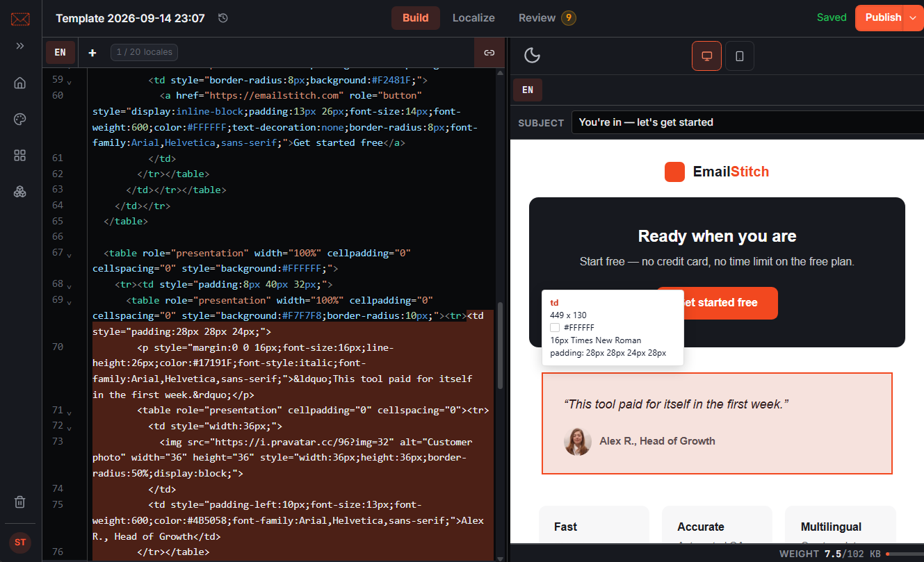Image resolution: width=924 pixels, height=562 pixels.
Task: Click the 'Ready when you are' heading
Action: [717, 236]
